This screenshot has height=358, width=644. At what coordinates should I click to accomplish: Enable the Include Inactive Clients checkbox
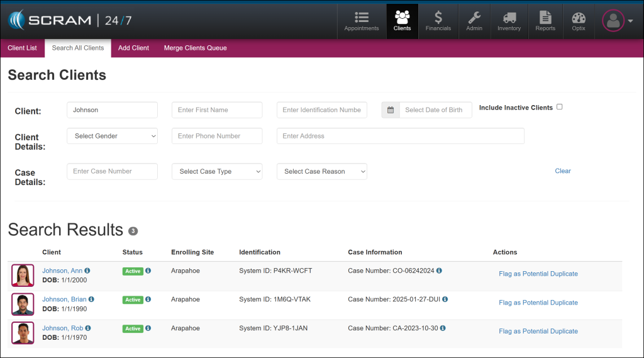(x=560, y=107)
